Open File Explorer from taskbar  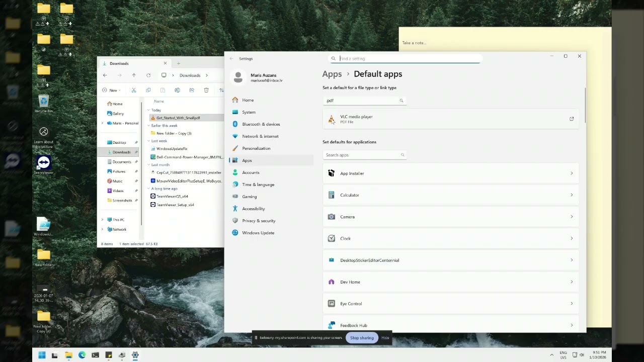pos(68,355)
